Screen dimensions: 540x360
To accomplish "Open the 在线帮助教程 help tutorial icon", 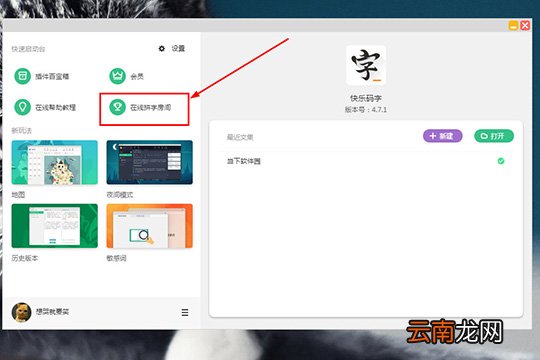I will click(x=22, y=107).
